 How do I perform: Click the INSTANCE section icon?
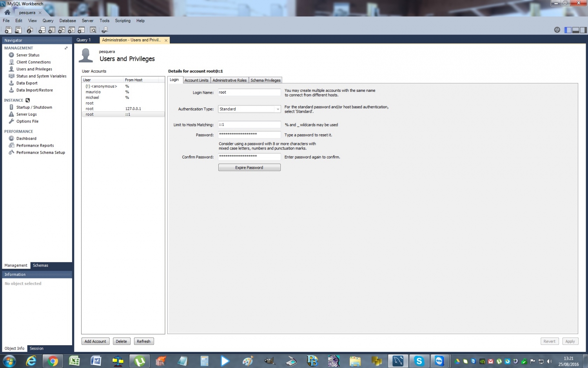coord(27,100)
